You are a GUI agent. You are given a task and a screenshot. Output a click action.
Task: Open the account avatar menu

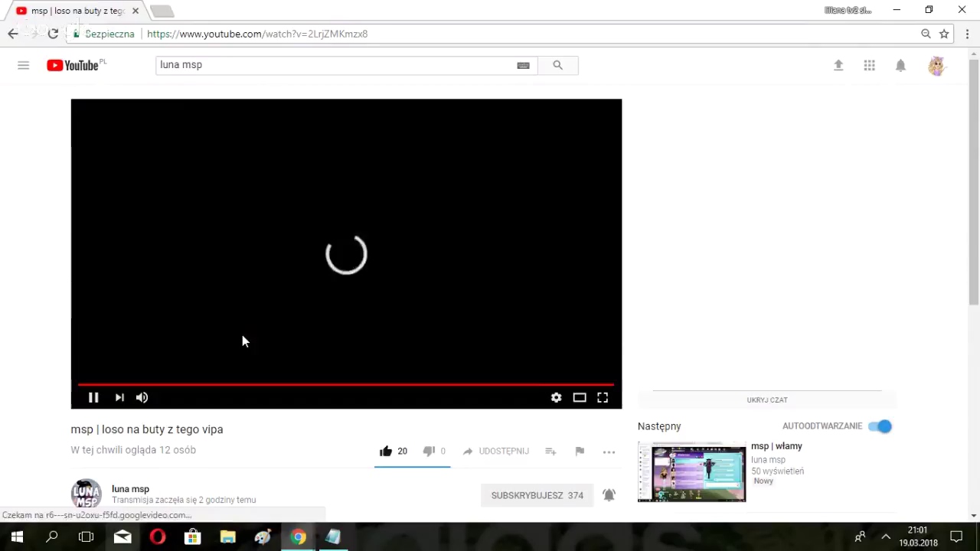(936, 66)
